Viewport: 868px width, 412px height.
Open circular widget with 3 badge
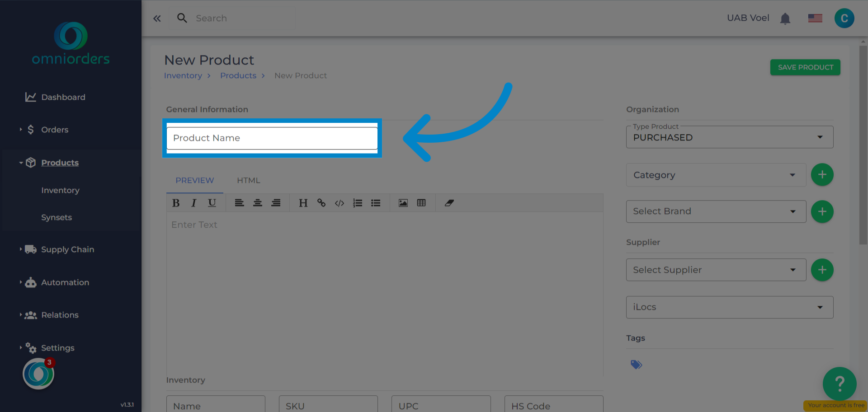[39, 374]
